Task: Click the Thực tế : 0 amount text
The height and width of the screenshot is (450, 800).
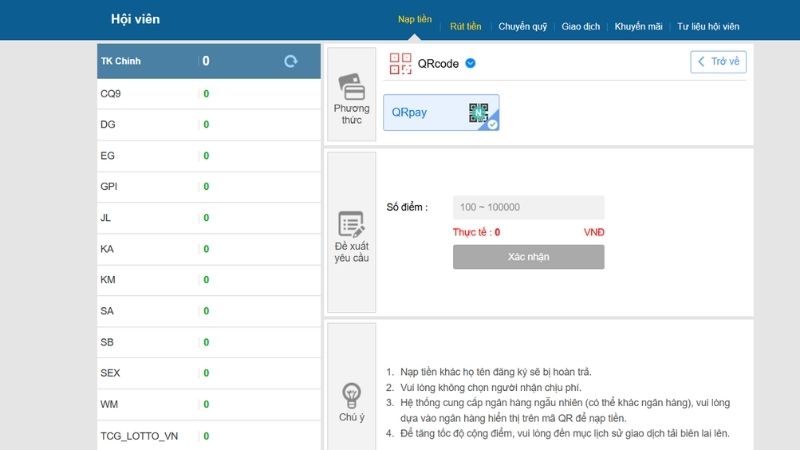Action: tap(477, 232)
